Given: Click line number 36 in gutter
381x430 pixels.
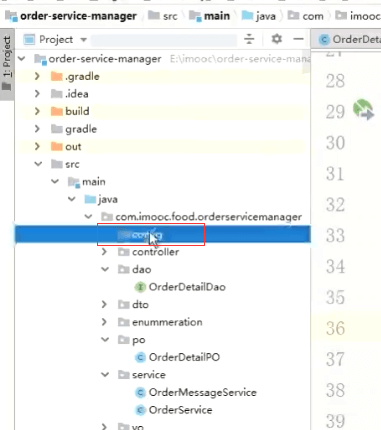Looking at the screenshot, I should [x=335, y=328].
